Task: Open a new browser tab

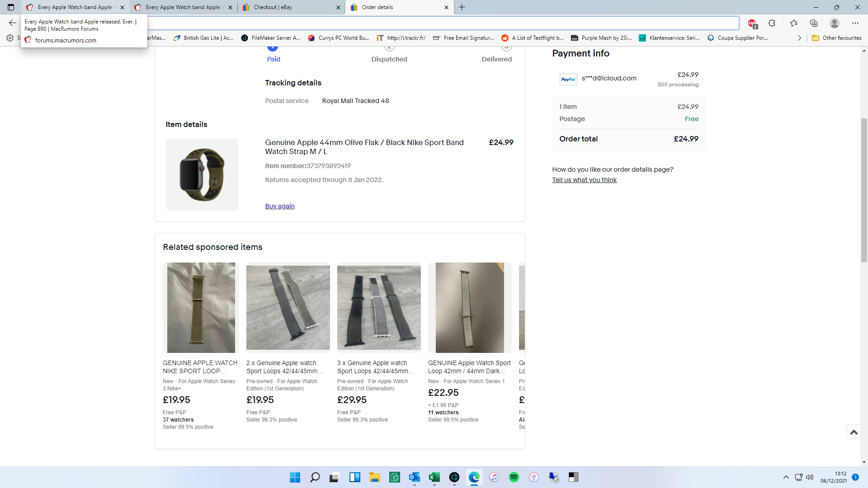Action: 462,7
